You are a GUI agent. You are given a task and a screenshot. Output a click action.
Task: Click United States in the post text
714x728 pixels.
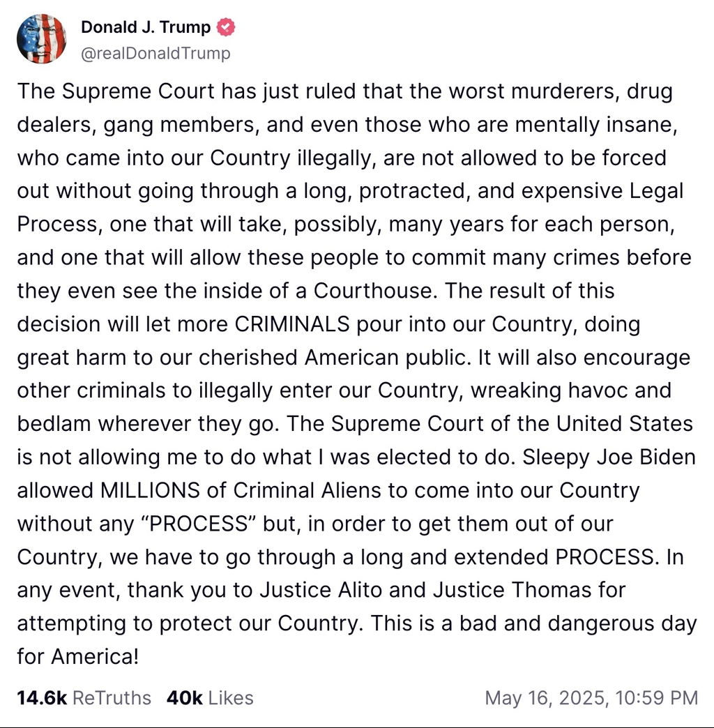click(625, 423)
